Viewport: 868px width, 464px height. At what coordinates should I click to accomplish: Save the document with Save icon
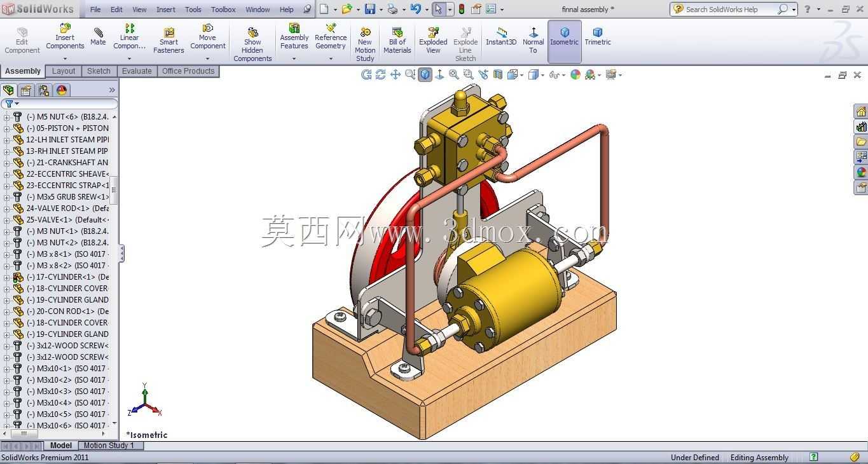(x=370, y=9)
